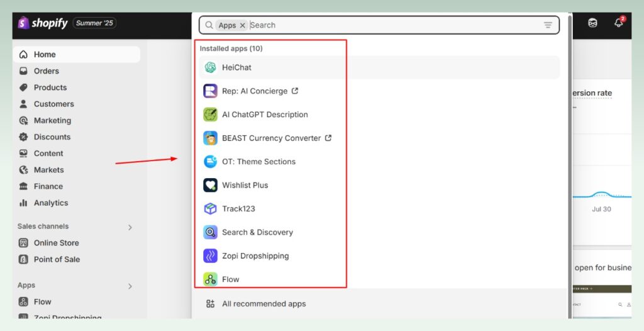This screenshot has height=331, width=644.
Task: Click the Search & Discovery icon
Action: [210, 232]
